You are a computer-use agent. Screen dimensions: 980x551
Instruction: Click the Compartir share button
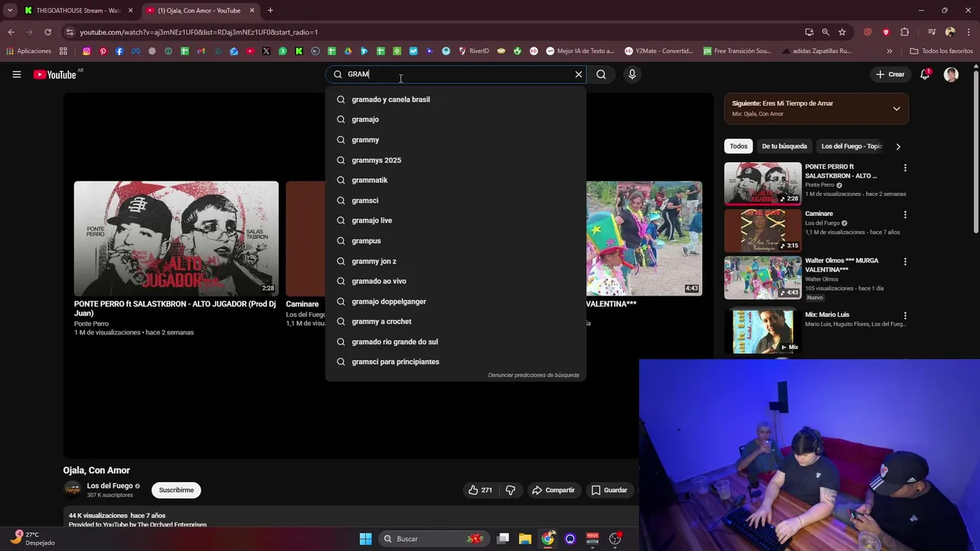click(553, 490)
